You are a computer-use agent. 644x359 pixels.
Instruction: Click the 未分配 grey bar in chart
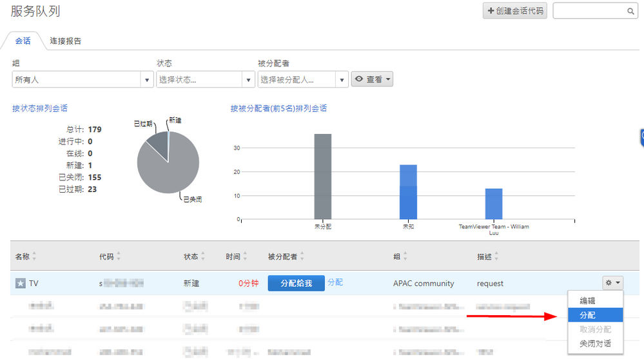tap(323, 177)
